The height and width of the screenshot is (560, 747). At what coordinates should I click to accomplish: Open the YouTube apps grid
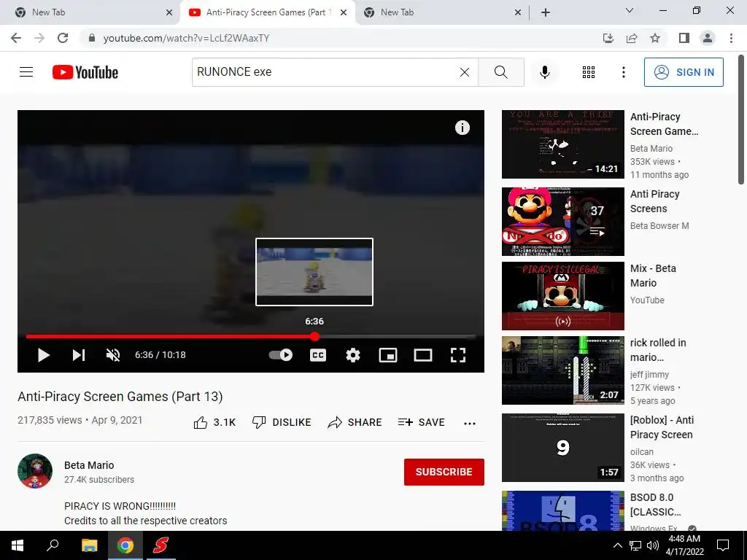(589, 72)
